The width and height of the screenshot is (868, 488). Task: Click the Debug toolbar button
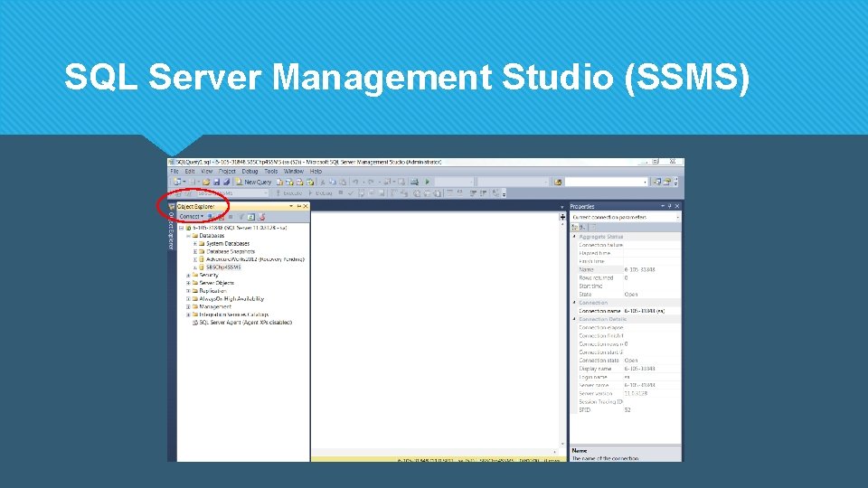(320, 193)
